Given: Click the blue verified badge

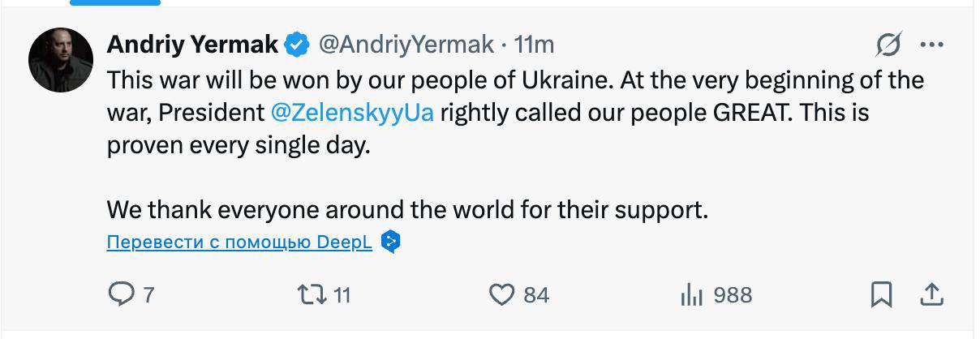Looking at the screenshot, I should point(297,45).
